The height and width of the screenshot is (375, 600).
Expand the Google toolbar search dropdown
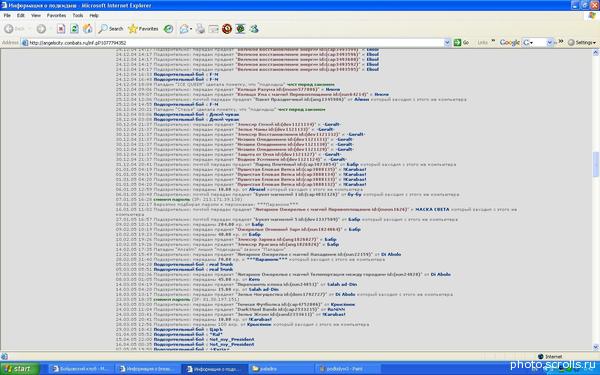(549, 42)
